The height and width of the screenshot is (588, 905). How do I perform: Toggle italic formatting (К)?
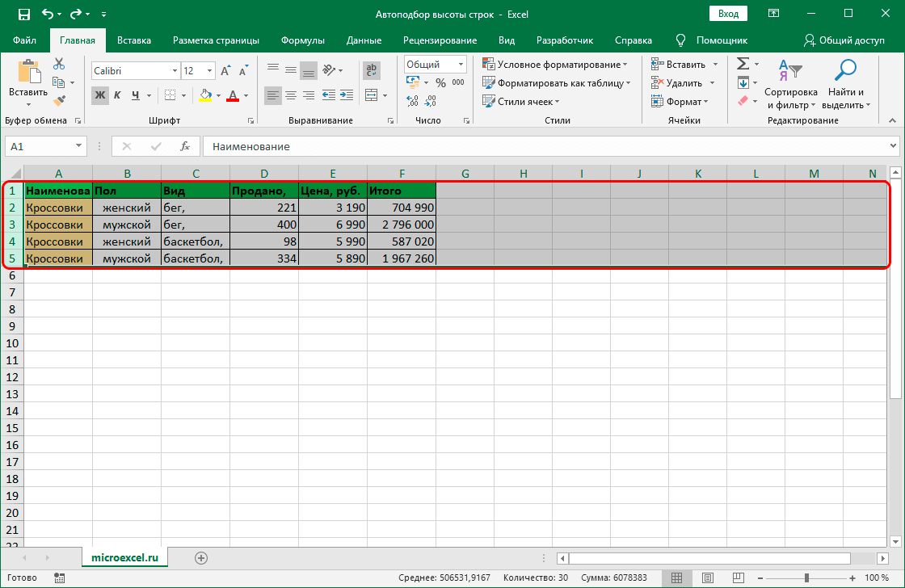point(118,95)
